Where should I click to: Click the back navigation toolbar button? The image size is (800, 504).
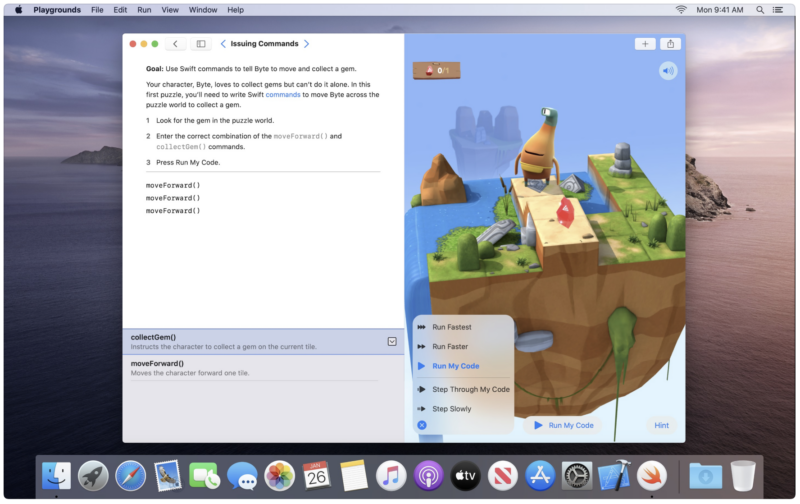pos(176,44)
